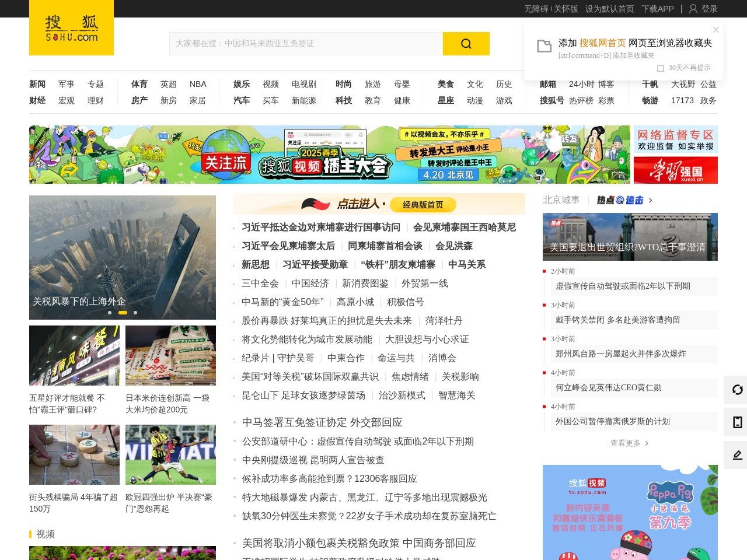Open 虚假宣传自动驾驶或面临2年以下刑期

pyautogui.click(x=623, y=286)
